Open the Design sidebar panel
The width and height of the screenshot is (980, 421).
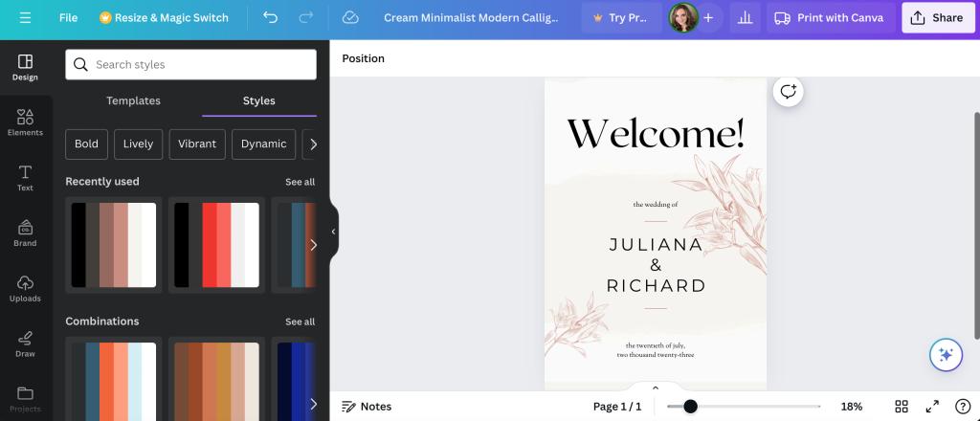pyautogui.click(x=25, y=68)
